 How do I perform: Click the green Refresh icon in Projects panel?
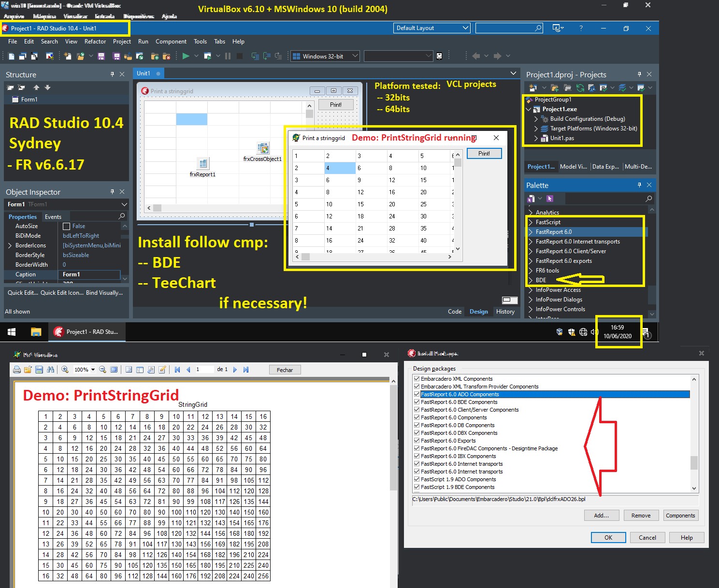click(x=580, y=87)
